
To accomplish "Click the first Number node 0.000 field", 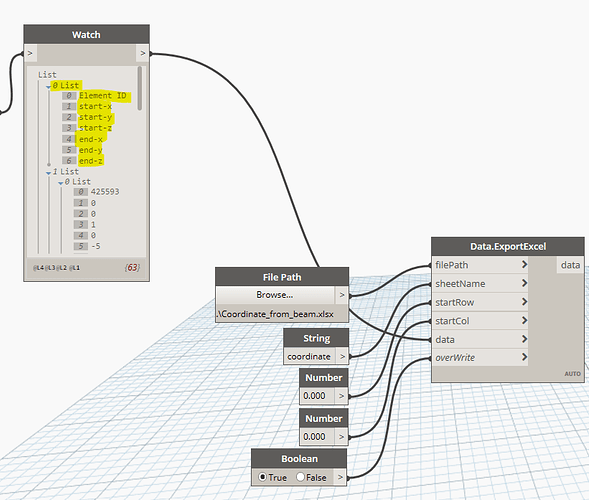I will tap(317, 396).
